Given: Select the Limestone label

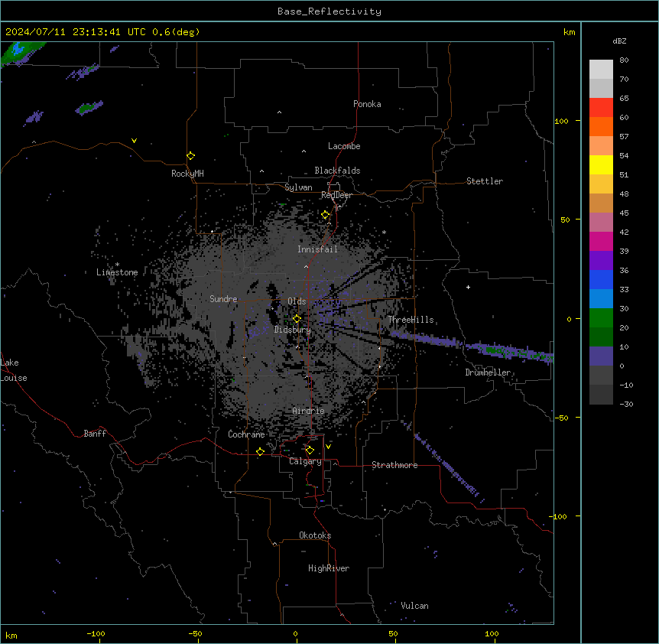Looking at the screenshot, I should [x=117, y=272].
